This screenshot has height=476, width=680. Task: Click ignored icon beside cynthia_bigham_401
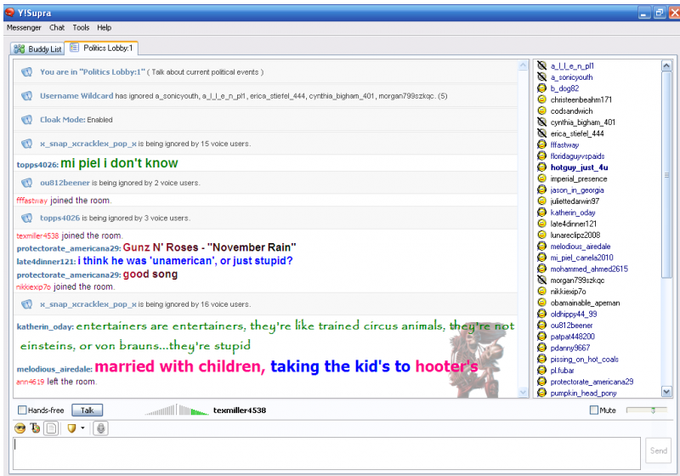click(542, 122)
